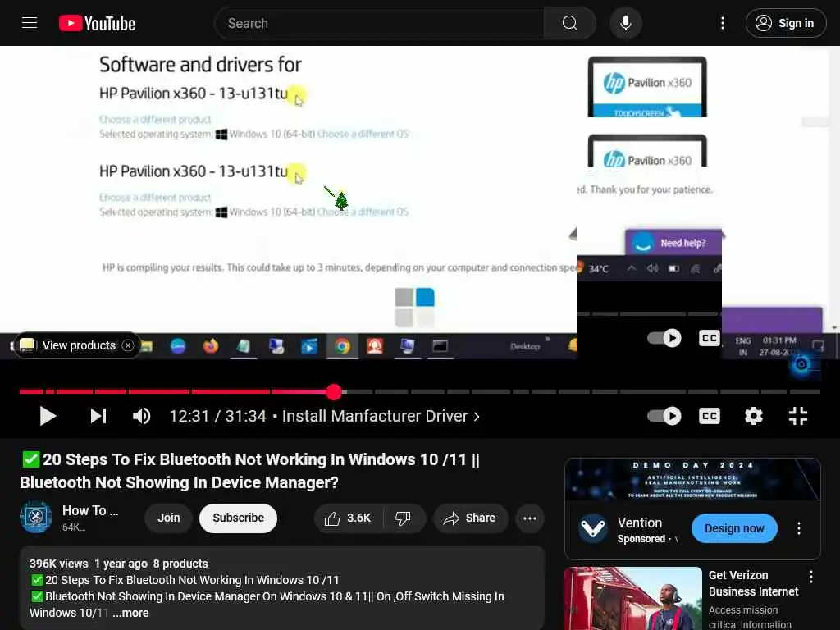Screen dimensions: 840x630
Task: Click the Join membership button
Action: pos(168,518)
